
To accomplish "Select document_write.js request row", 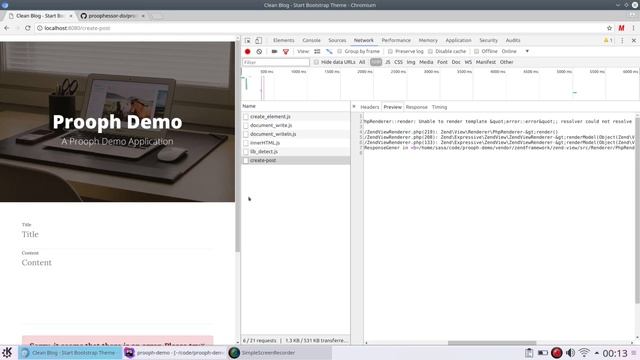I will point(296,125).
